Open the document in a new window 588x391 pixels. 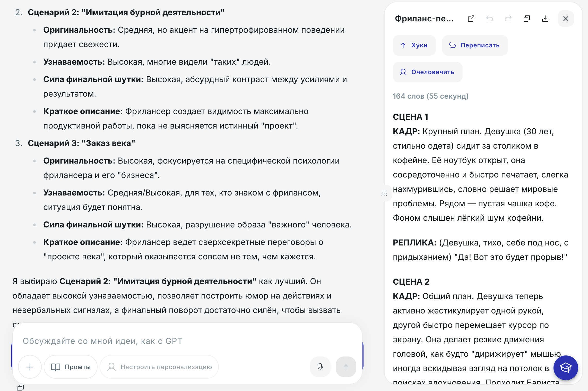point(471,19)
